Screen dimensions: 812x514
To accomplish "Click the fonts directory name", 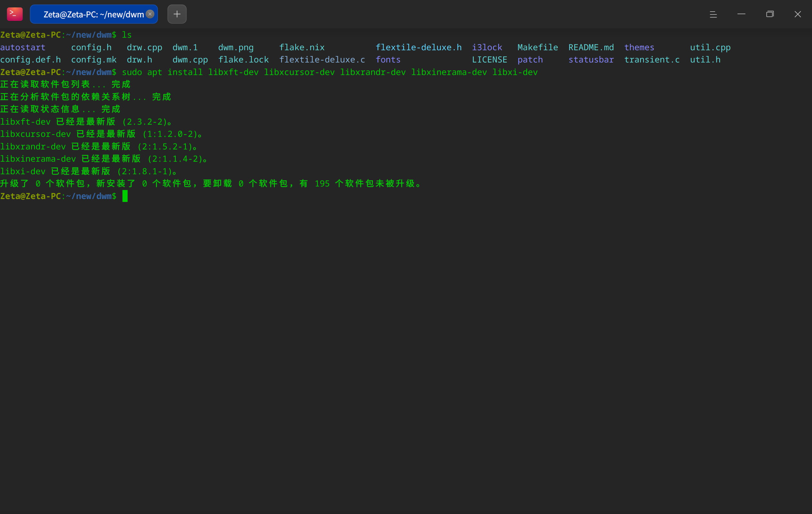I will 388,60.
